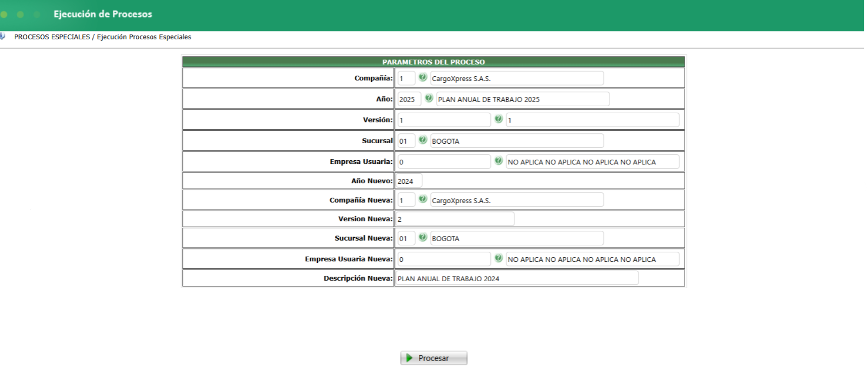Image resolution: width=868 pixels, height=369 pixels.
Task: Open lookup icon in Sucursal Nueva row
Action: point(423,237)
